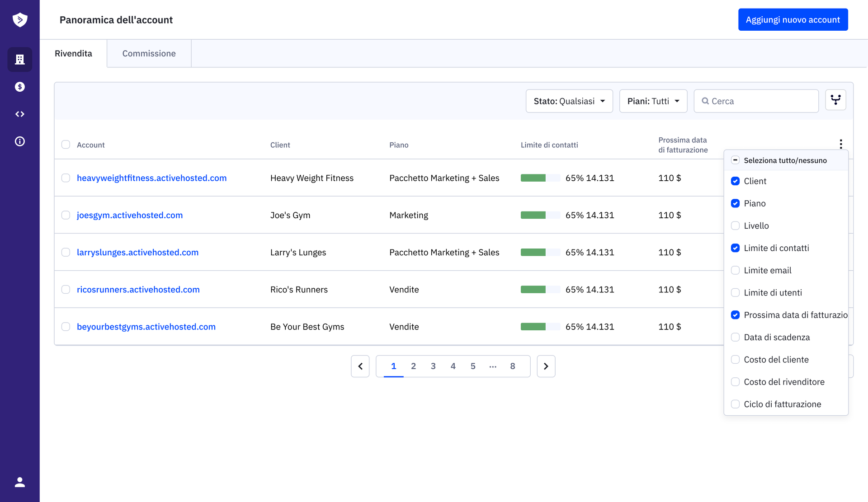Open the developer code brackets icon
868x502 pixels.
click(x=20, y=114)
